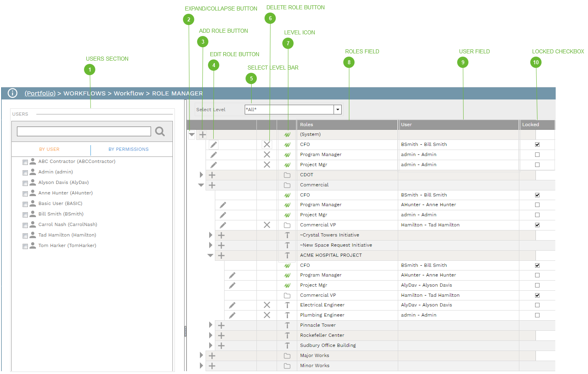This screenshot has width=588, height=374.
Task: Click Carrol Nash (CarrolNash) user name
Action: 67,224
